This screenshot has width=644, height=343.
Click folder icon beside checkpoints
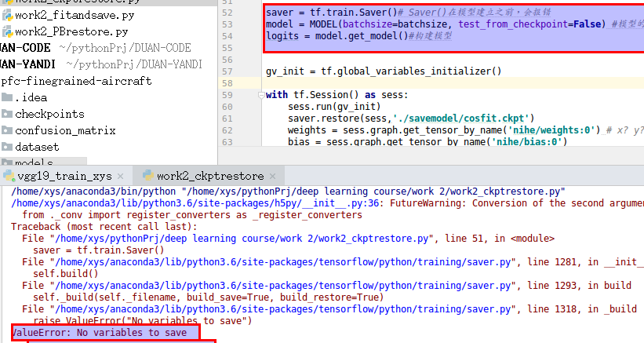[x=6, y=114]
